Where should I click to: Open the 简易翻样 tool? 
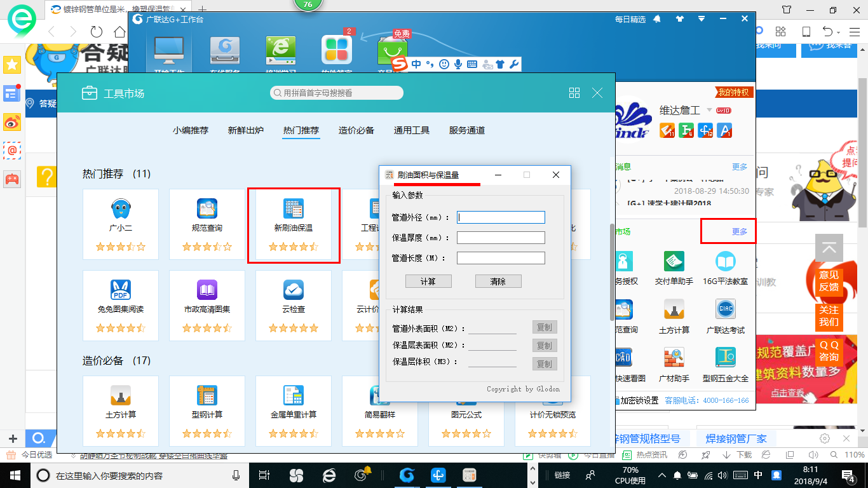point(380,410)
